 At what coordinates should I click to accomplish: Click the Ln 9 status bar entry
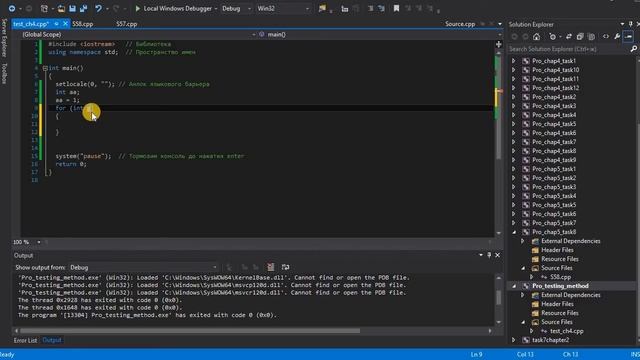pos(476,354)
